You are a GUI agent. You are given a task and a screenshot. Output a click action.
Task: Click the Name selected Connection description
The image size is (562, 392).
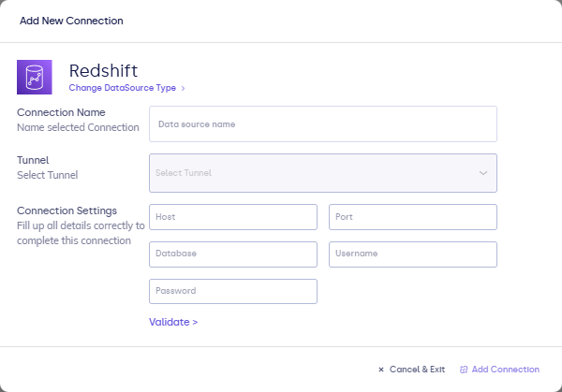coord(78,127)
